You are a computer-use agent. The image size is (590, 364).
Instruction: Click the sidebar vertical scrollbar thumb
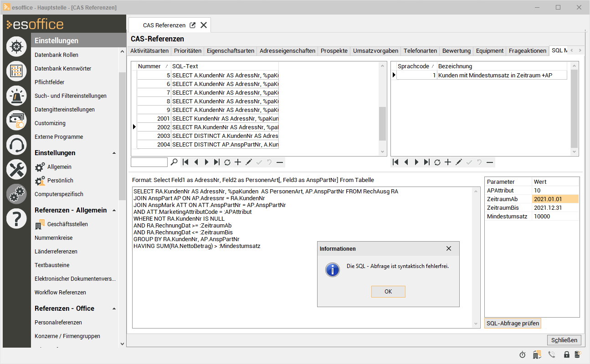(122, 136)
